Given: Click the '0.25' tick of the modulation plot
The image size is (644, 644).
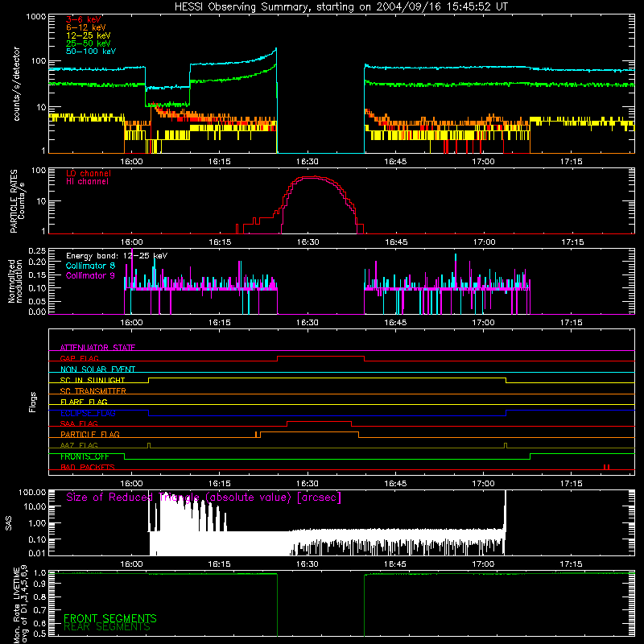Looking at the screenshot, I should click(x=37, y=251).
